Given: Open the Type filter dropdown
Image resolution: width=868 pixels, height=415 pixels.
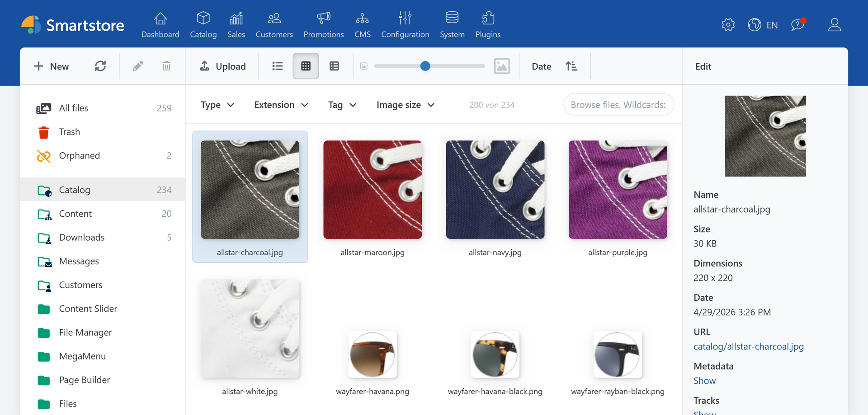Looking at the screenshot, I should [217, 105].
